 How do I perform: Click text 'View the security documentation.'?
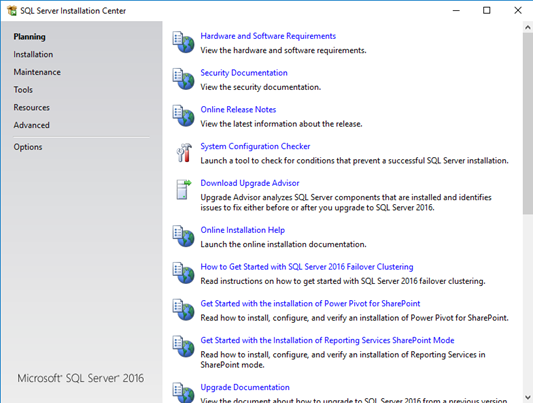260,87
